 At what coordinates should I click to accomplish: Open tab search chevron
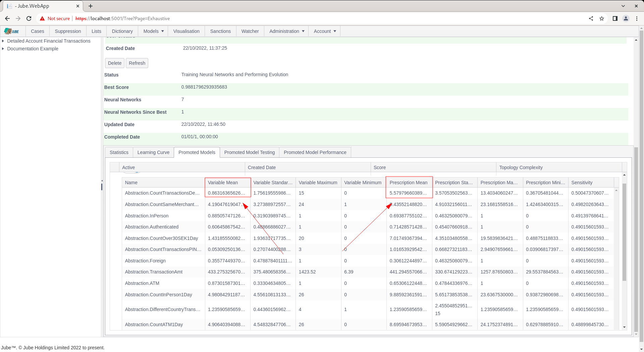pos(623,6)
